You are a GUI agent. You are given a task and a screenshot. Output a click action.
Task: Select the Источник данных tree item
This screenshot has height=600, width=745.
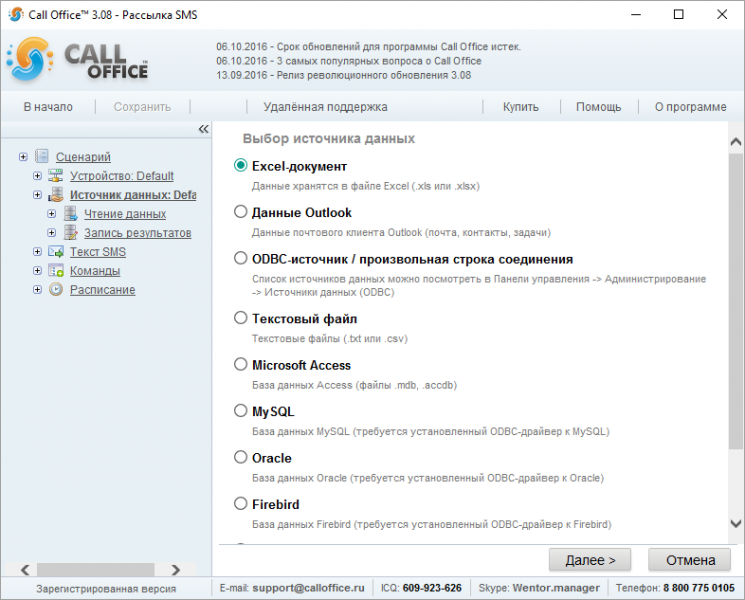pos(133,195)
